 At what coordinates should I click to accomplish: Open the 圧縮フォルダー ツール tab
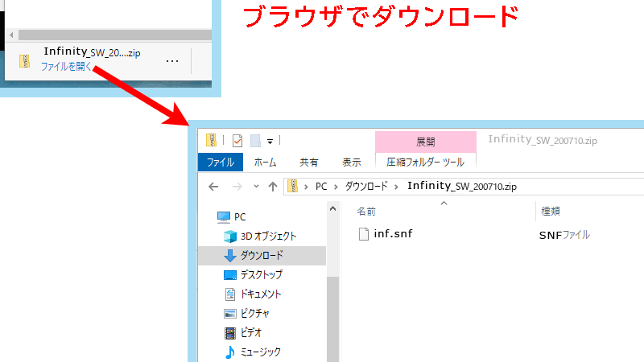pyautogui.click(x=425, y=162)
